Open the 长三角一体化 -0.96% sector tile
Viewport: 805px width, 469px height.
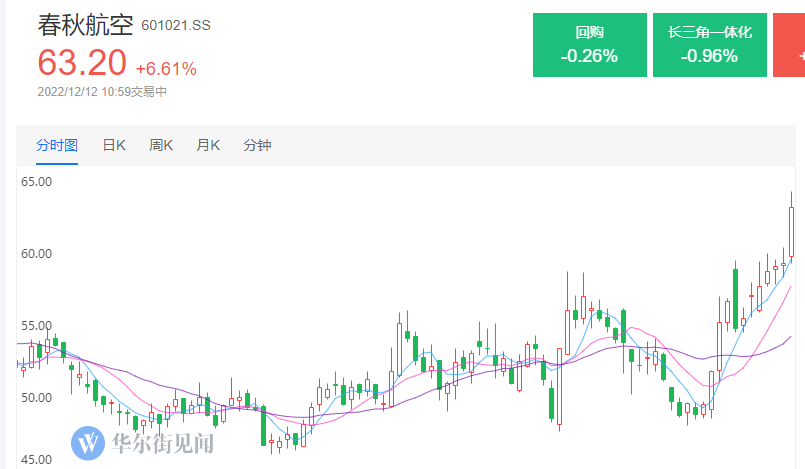[710, 45]
